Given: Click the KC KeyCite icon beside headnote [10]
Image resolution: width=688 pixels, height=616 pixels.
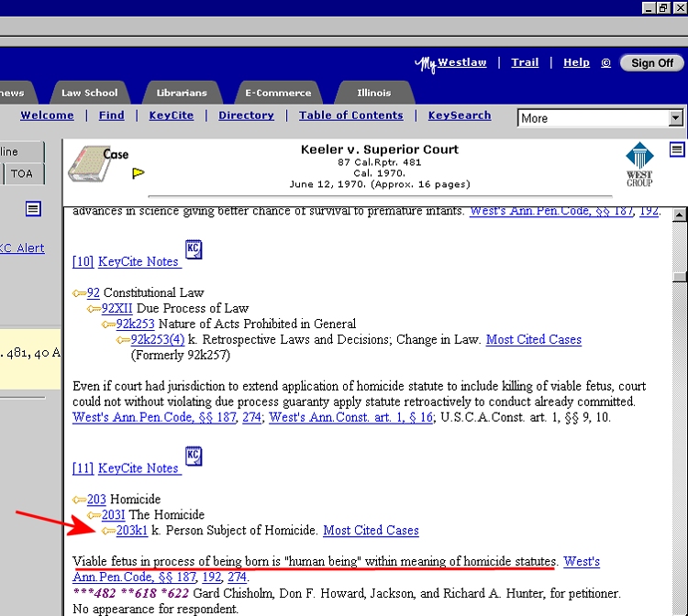Looking at the screenshot, I should (194, 249).
